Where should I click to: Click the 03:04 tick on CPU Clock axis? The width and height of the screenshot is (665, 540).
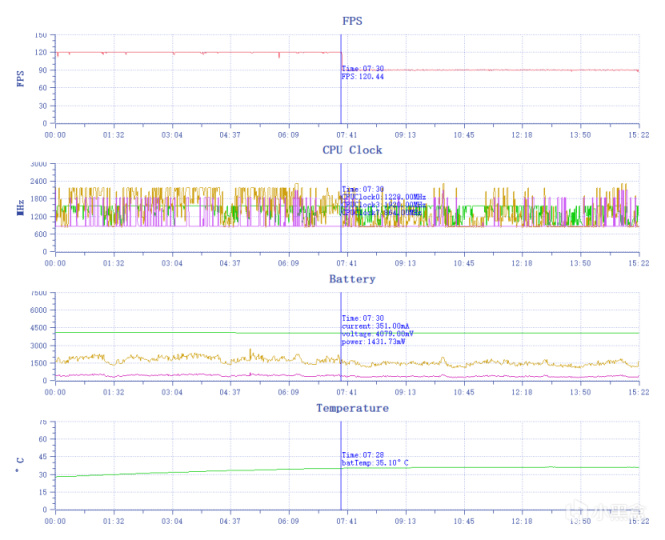pos(172,263)
